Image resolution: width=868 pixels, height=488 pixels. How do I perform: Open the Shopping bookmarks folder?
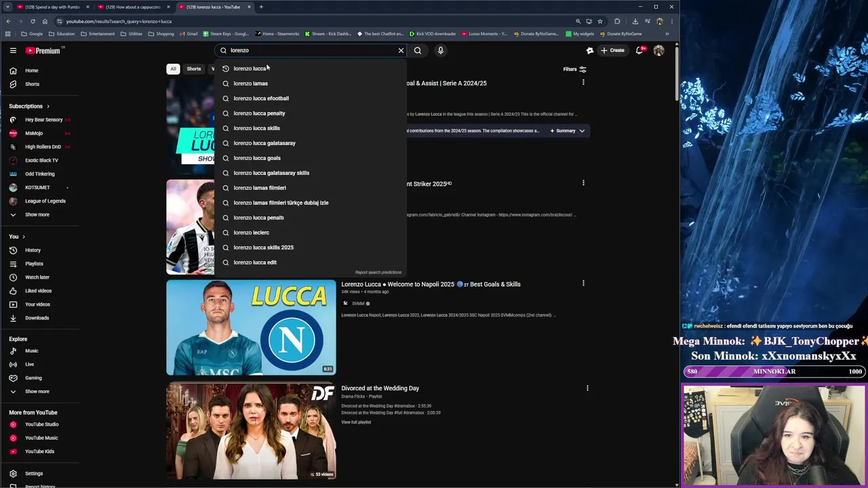click(161, 34)
